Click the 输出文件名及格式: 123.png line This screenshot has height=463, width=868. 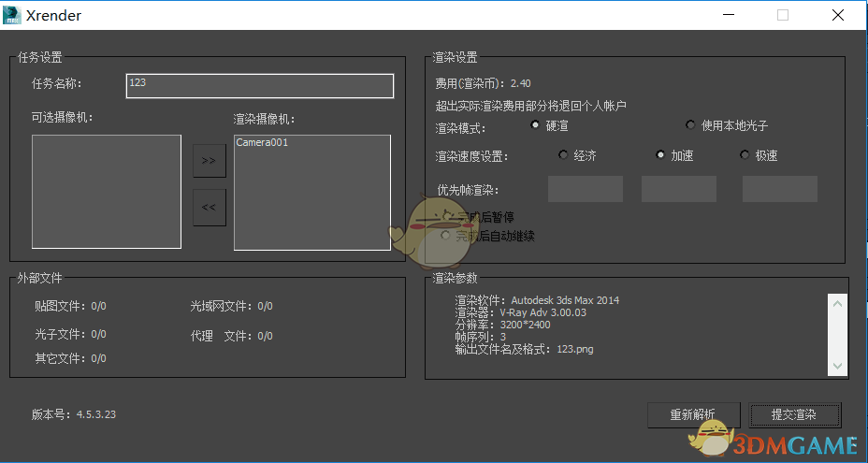[x=524, y=349]
